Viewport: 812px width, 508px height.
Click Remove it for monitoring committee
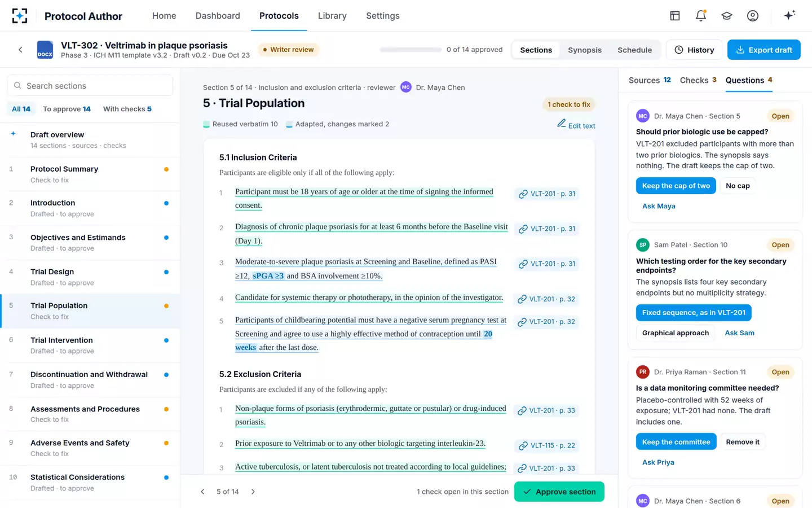[743, 442]
